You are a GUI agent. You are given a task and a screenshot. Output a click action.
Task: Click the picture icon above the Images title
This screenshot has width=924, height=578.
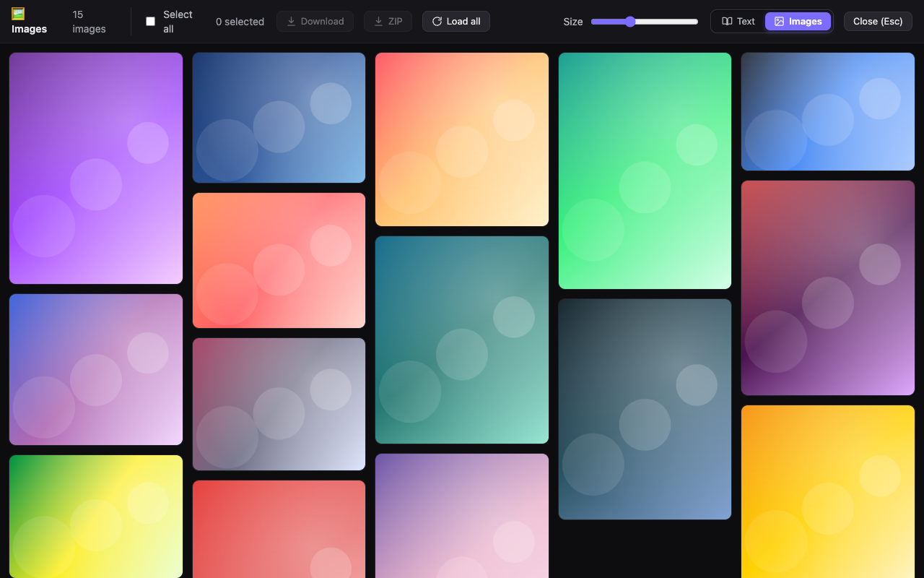click(18, 14)
